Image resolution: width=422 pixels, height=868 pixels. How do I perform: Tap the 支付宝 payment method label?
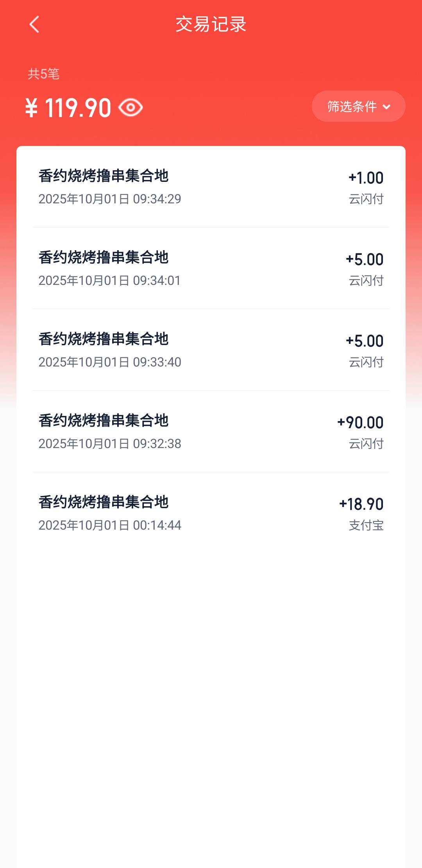pos(366,525)
